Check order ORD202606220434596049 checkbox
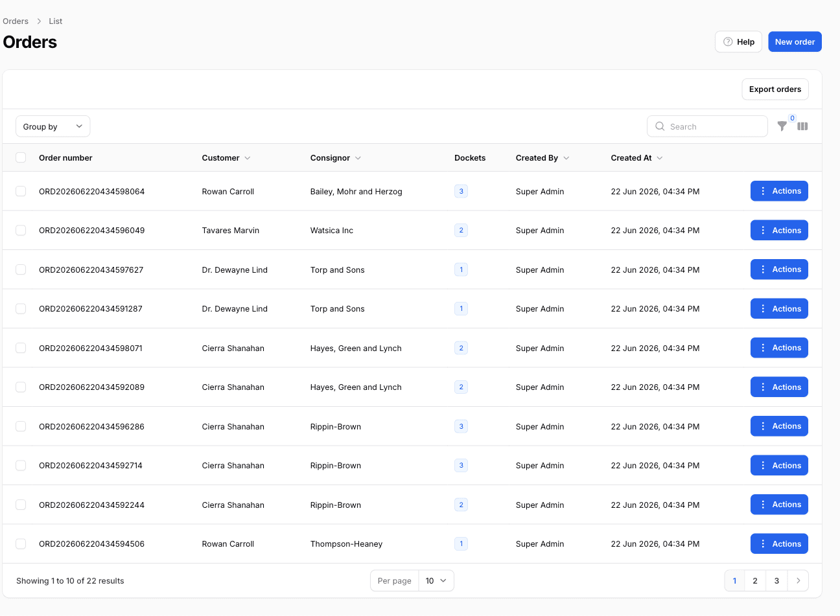Screen dimensions: 840x616 [x=21, y=230]
